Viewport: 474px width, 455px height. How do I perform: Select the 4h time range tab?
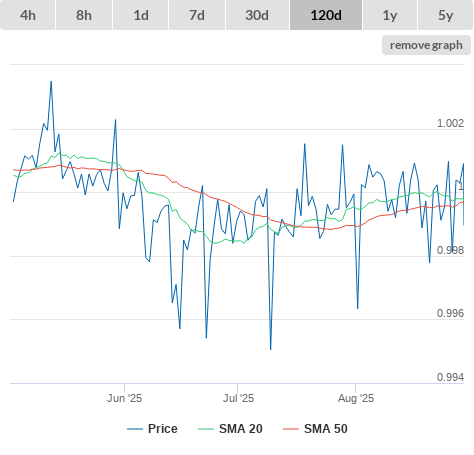28,15
